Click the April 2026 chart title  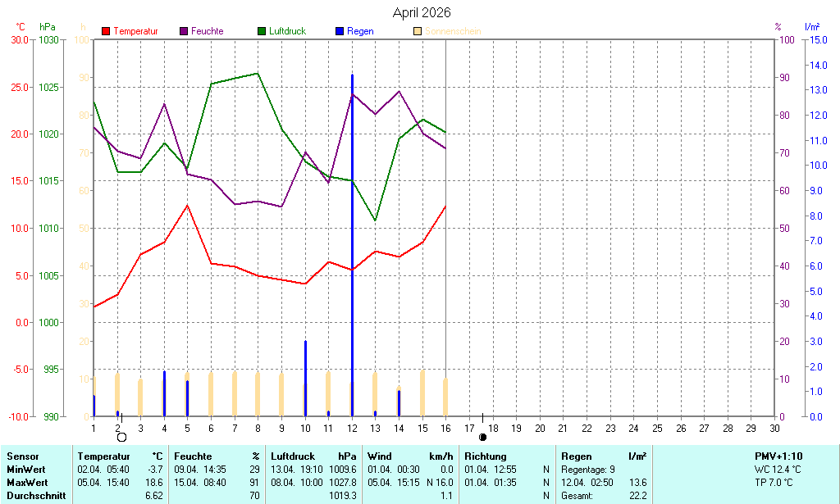click(421, 12)
